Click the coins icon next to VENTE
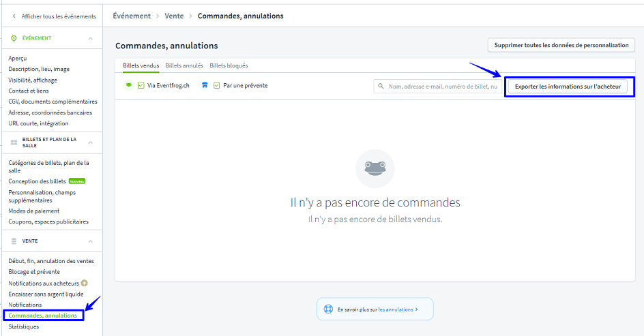644x336 pixels. pyautogui.click(x=14, y=241)
